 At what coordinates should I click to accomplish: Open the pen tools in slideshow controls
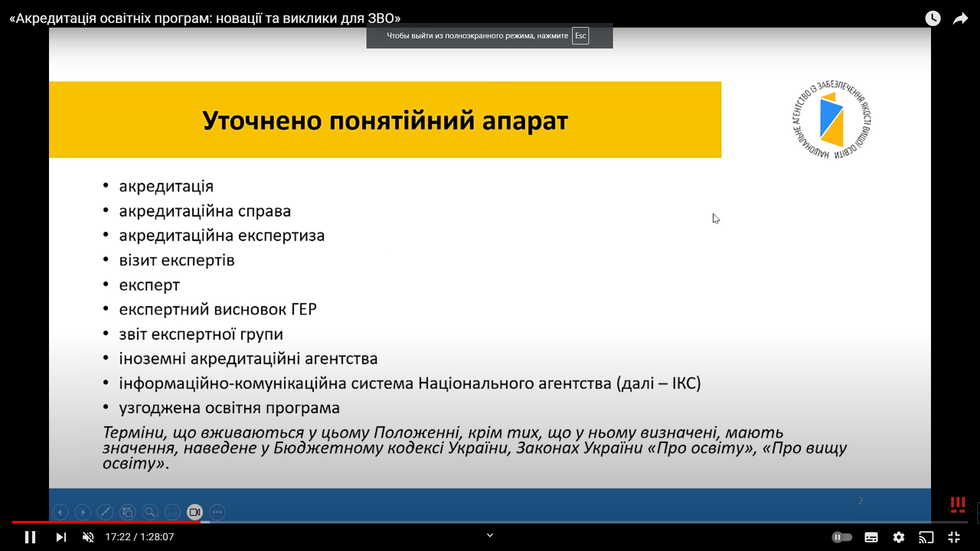click(105, 512)
